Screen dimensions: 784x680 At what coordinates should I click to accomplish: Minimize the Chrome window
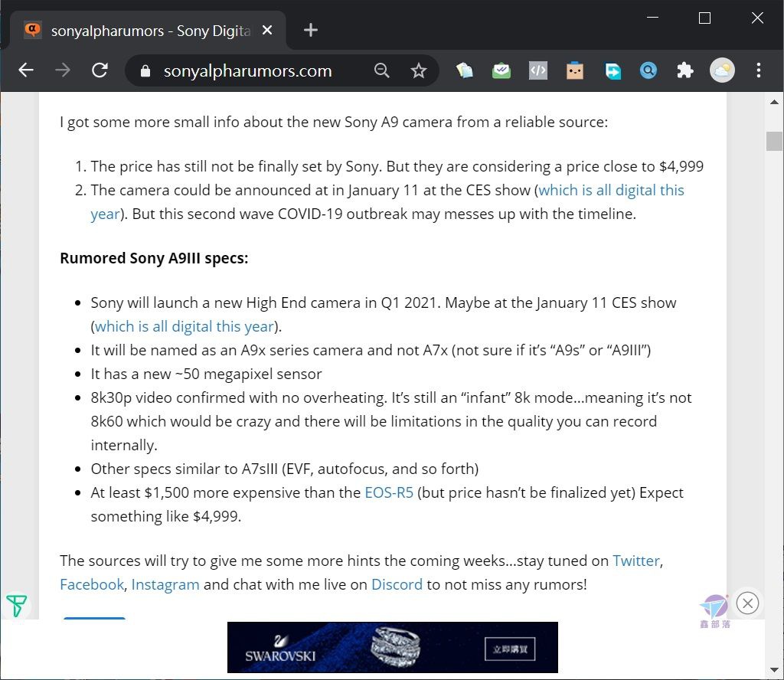[652, 18]
